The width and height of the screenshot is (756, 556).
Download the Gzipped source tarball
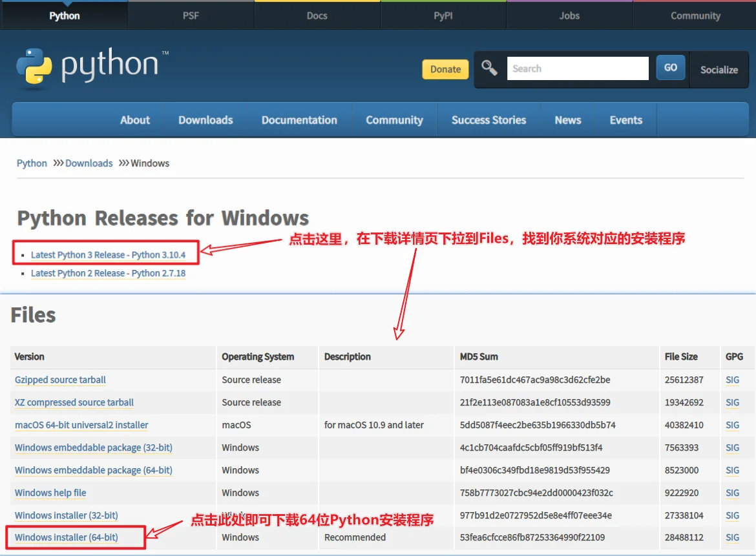coord(60,380)
